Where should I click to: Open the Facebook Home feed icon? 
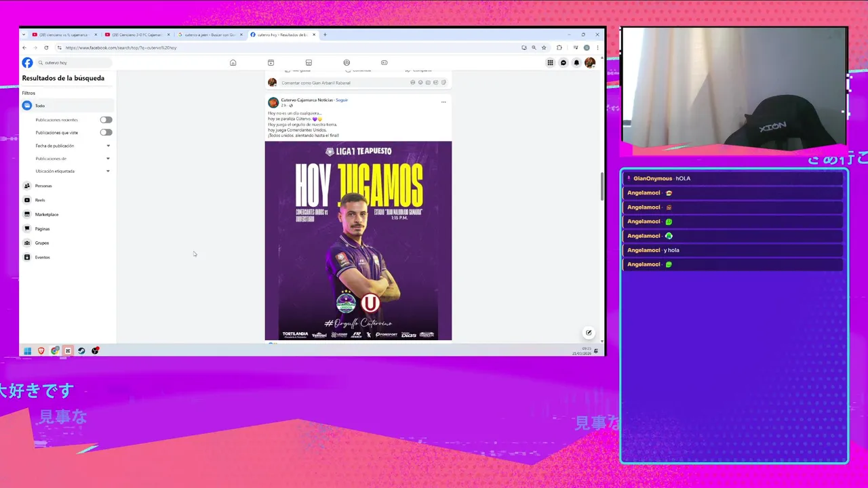coord(233,62)
